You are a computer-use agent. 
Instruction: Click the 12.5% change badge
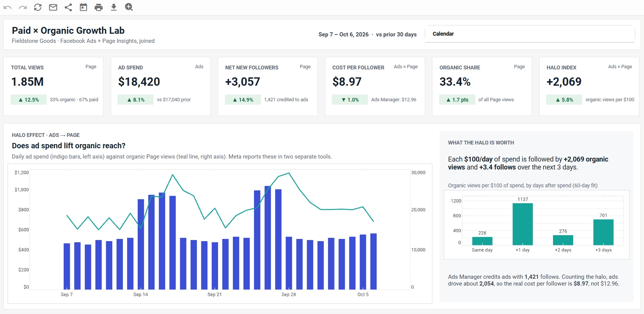coord(28,100)
